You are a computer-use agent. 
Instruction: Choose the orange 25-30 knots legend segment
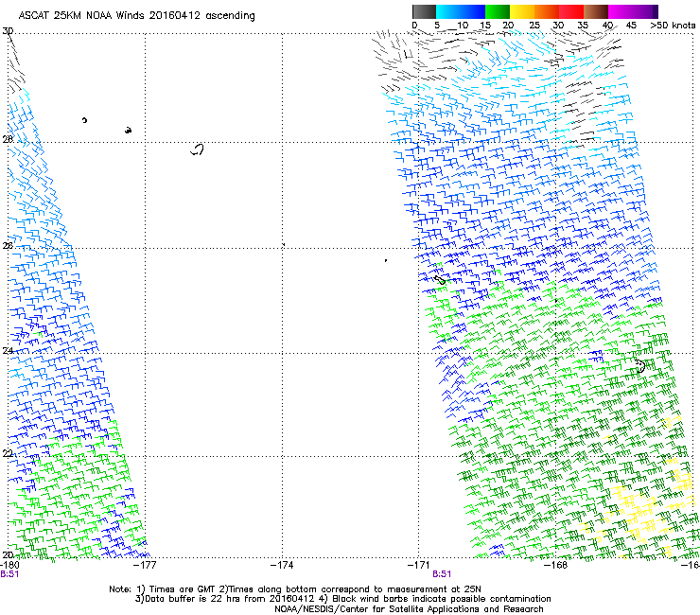(x=547, y=11)
